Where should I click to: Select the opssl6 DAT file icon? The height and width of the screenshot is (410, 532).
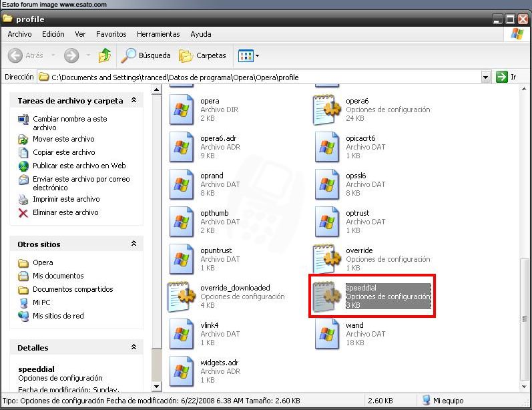pyautogui.click(x=326, y=184)
